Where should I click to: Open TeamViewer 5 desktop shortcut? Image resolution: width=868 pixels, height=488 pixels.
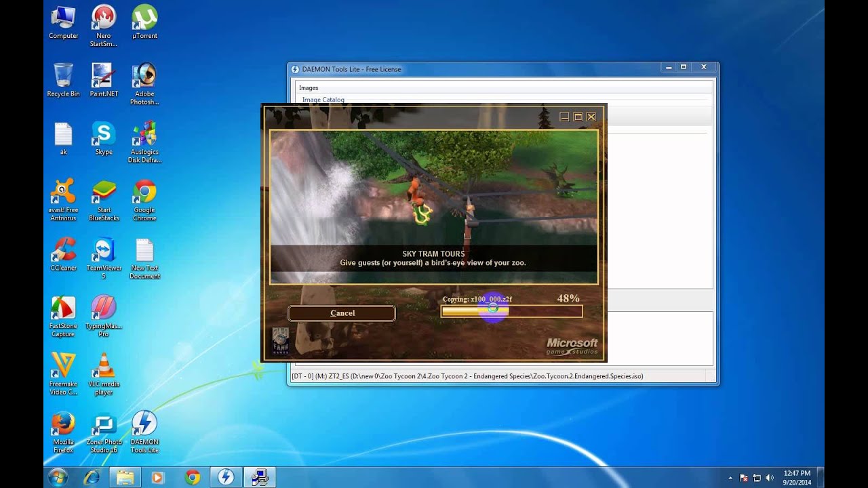coord(103,258)
